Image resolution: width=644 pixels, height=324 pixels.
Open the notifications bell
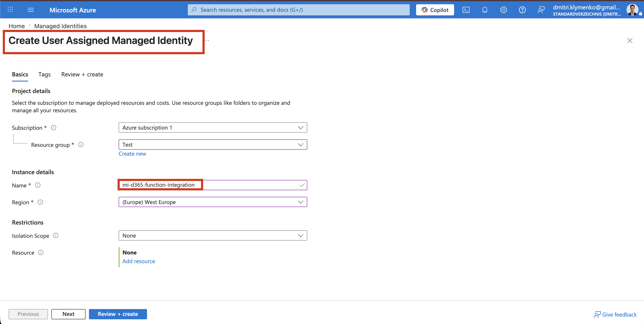(485, 10)
